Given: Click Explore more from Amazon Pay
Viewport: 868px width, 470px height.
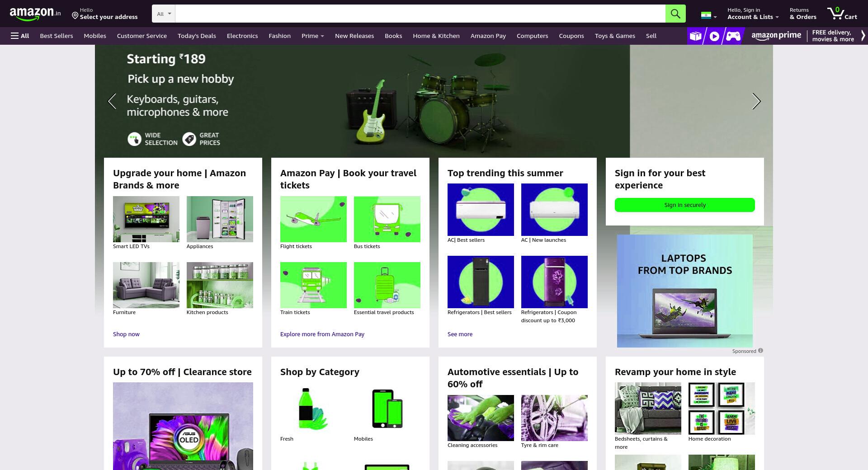Looking at the screenshot, I should pyautogui.click(x=322, y=334).
